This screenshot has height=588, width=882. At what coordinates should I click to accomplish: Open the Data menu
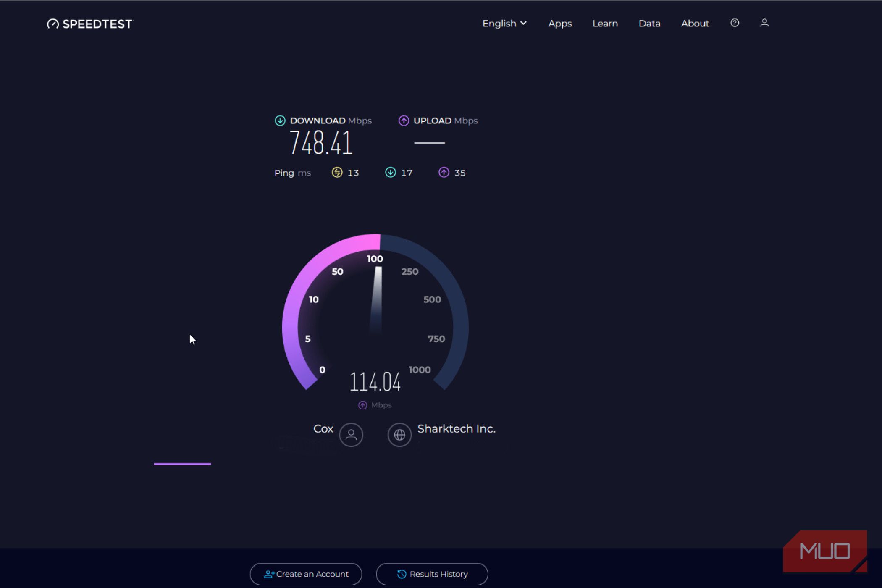[x=649, y=24]
